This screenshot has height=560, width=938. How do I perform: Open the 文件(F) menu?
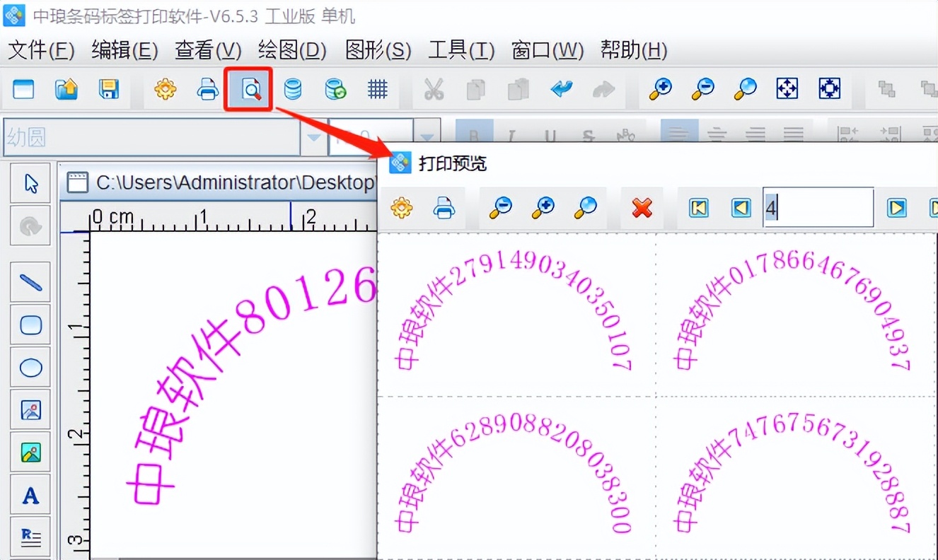(x=40, y=50)
